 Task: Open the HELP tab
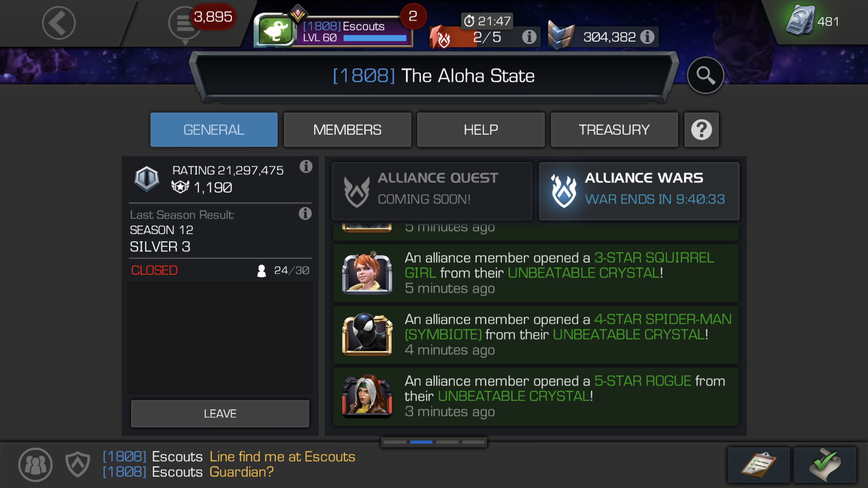(x=481, y=130)
